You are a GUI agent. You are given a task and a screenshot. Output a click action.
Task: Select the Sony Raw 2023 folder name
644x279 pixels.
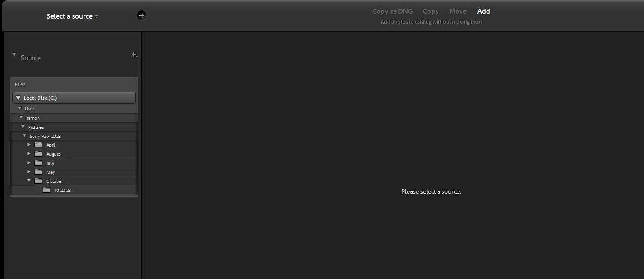coord(45,136)
